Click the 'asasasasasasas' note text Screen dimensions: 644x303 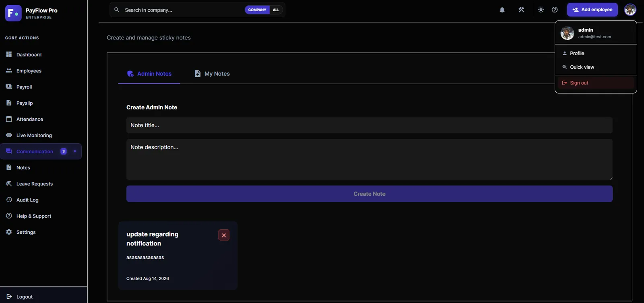145,258
